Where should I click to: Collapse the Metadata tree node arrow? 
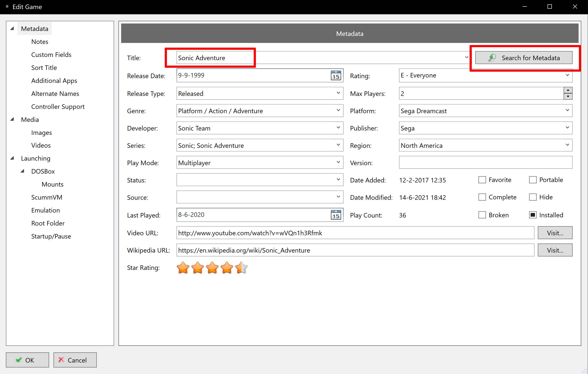point(12,29)
